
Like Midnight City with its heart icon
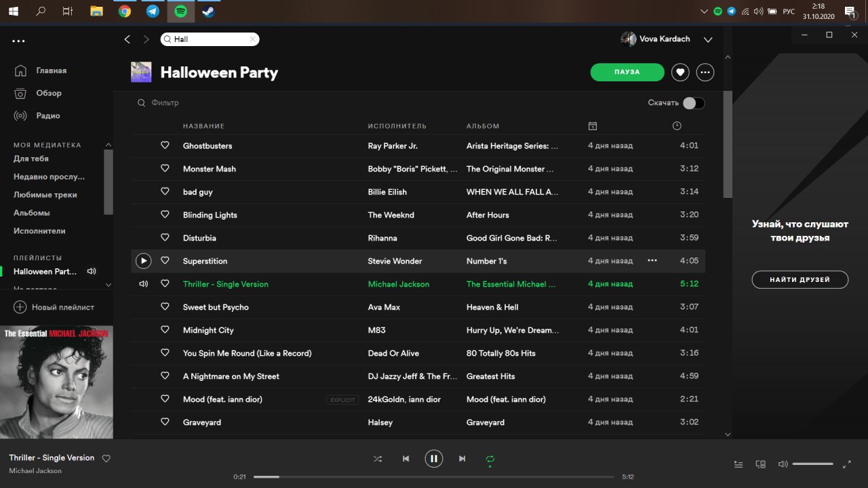click(x=165, y=330)
